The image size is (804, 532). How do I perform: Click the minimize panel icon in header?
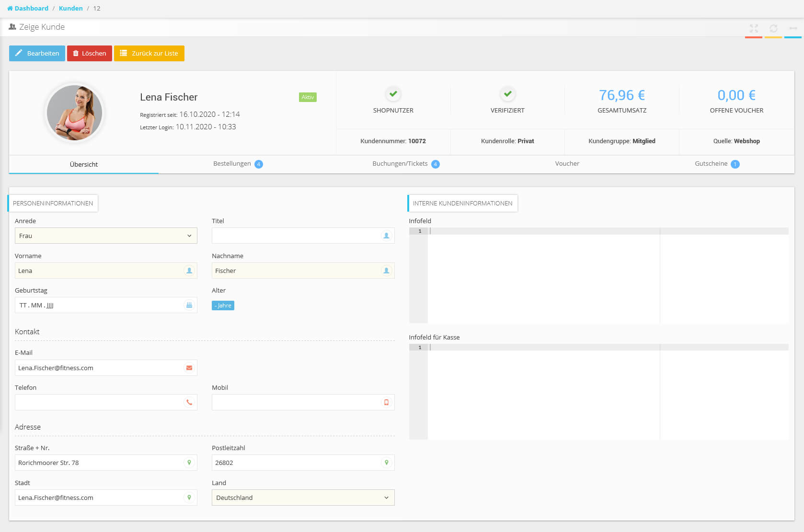[793, 29]
